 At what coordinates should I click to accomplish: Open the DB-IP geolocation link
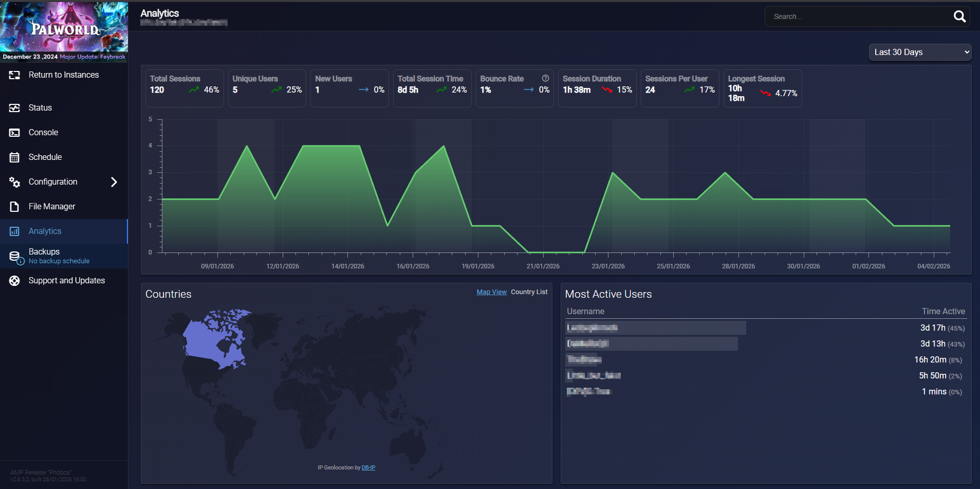tap(368, 467)
